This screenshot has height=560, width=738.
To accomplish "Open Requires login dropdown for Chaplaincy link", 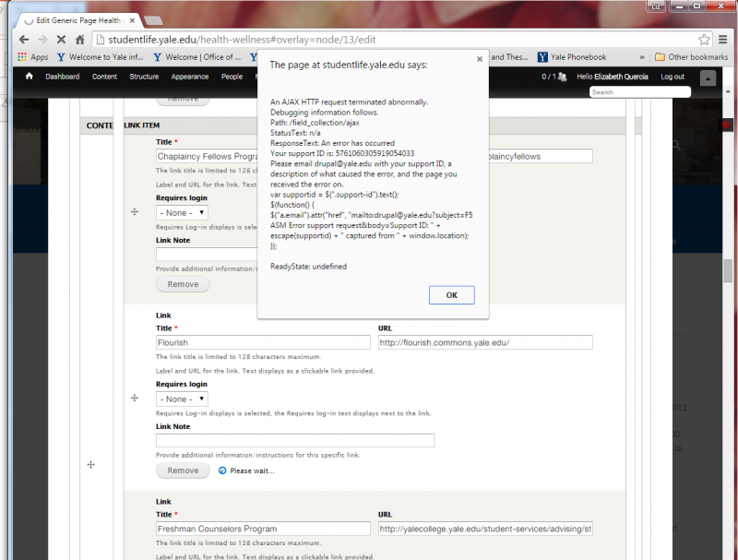I will pos(182,213).
